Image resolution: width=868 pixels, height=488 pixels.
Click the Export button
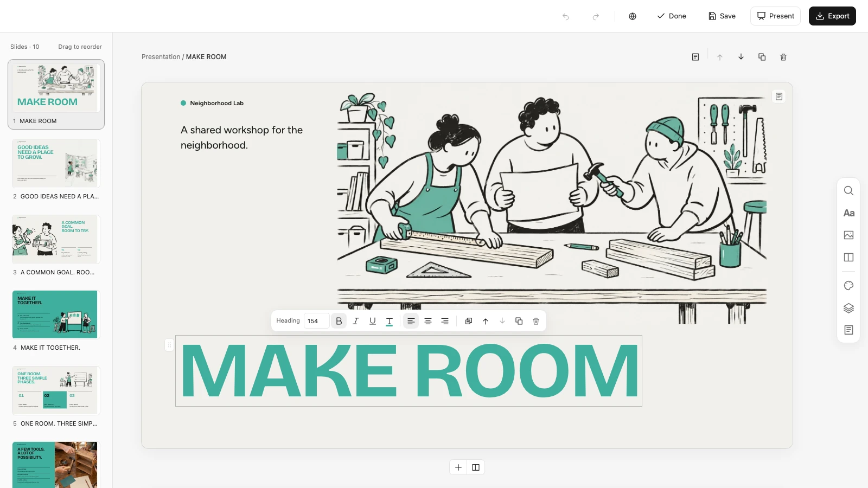pyautogui.click(x=832, y=16)
